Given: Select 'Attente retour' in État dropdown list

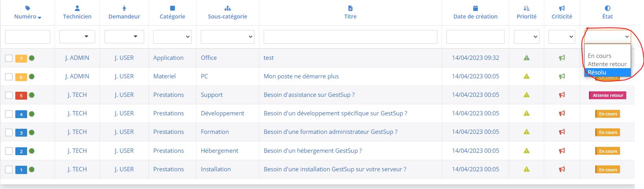Looking at the screenshot, I should [x=607, y=64].
